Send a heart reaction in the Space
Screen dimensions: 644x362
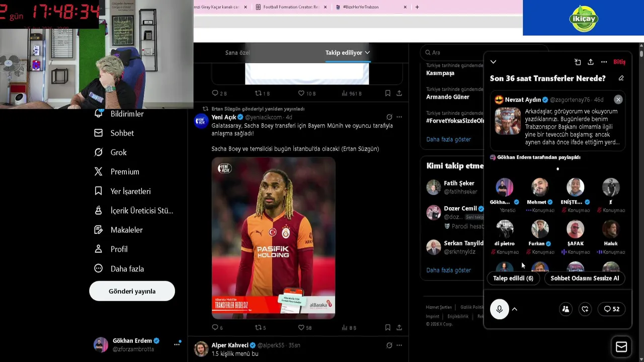click(x=585, y=309)
